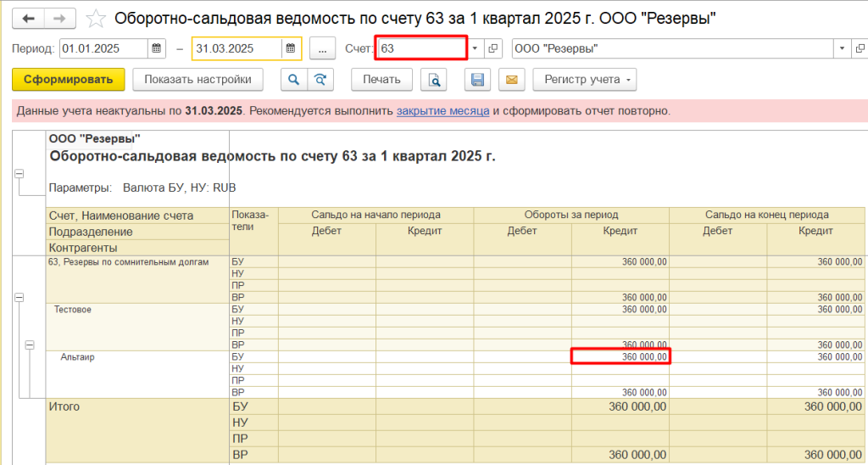868x465 pixels.
Task: Open calendar for end date 31.03.2025
Action: [291, 48]
